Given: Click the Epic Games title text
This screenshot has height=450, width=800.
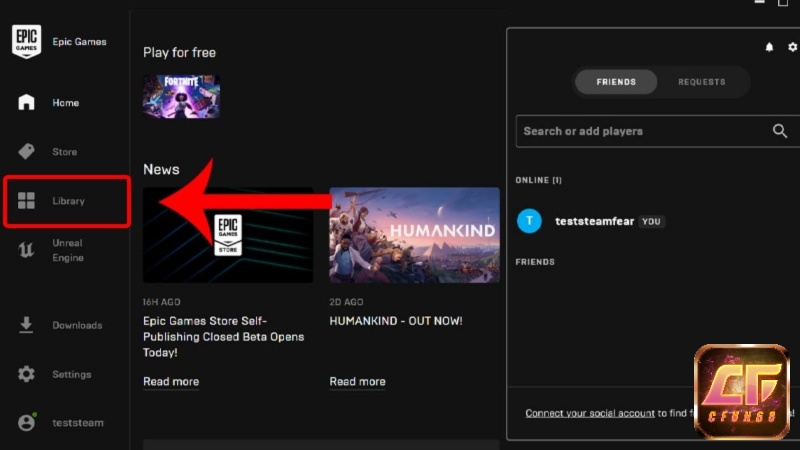Looking at the screenshot, I should 79,41.
